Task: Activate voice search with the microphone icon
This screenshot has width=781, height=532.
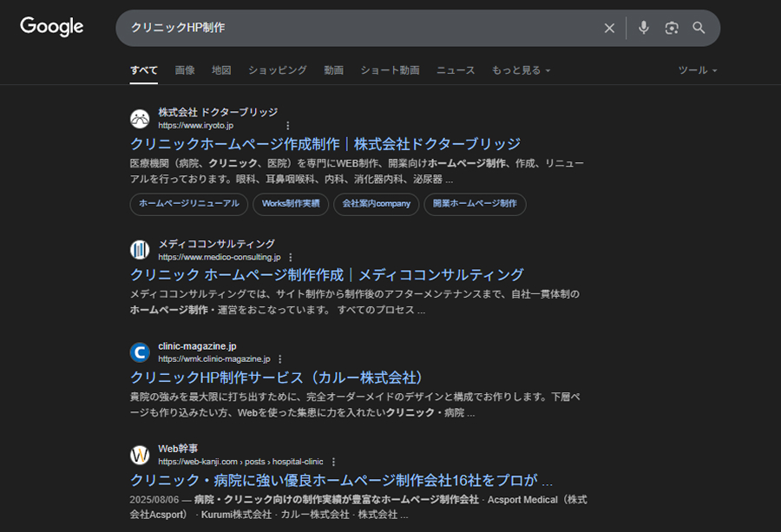Action: point(643,28)
